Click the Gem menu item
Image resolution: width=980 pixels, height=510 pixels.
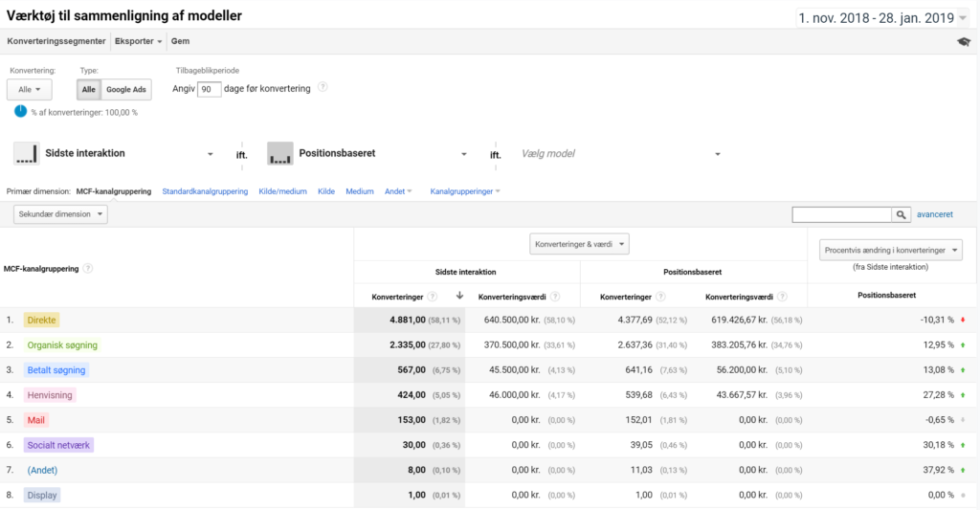tap(180, 41)
